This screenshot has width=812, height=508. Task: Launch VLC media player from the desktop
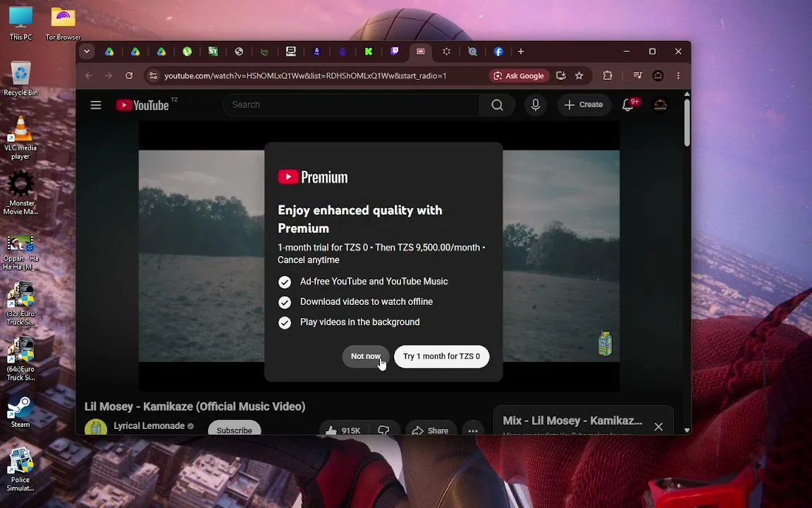point(20,138)
